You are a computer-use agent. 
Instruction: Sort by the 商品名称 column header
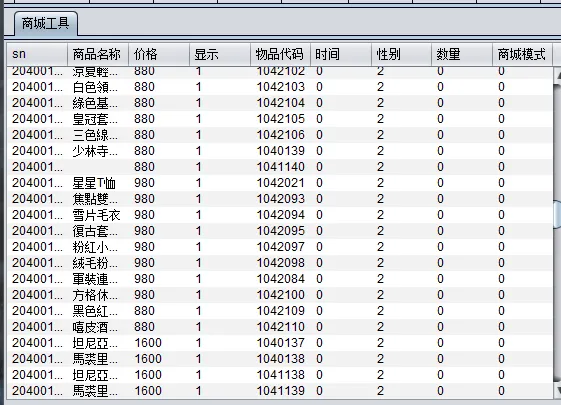point(98,54)
